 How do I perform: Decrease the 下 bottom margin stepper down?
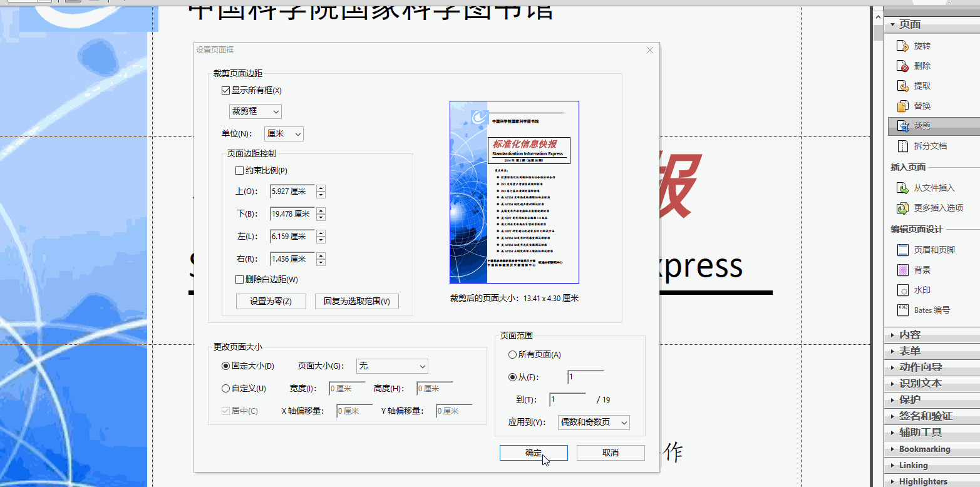point(321,218)
